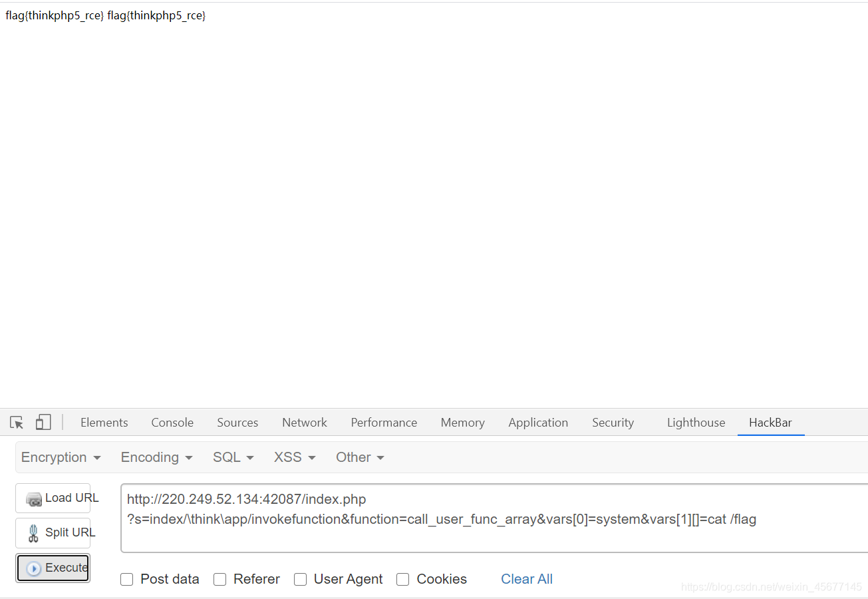Switch to the Sources tab
This screenshot has height=599, width=868.
coord(237,423)
